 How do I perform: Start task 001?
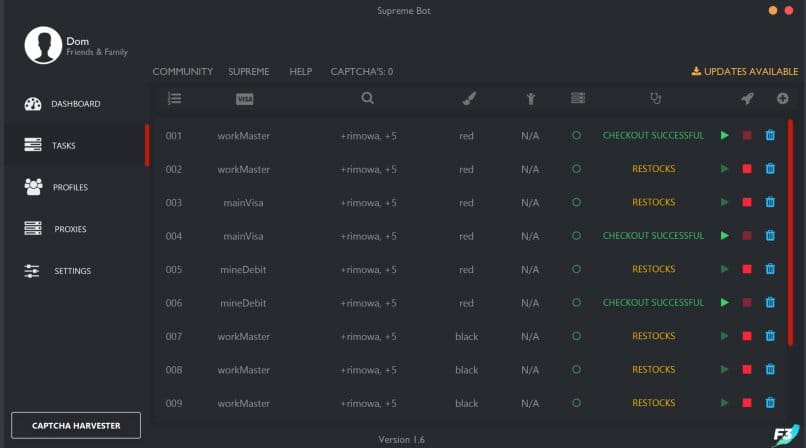[725, 135]
